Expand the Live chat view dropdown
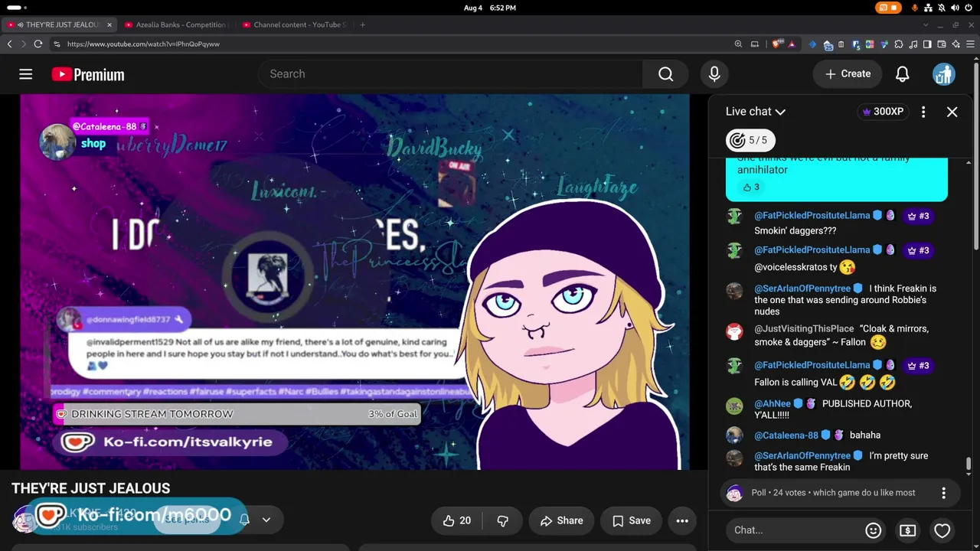This screenshot has width=980, height=551. pos(756,112)
